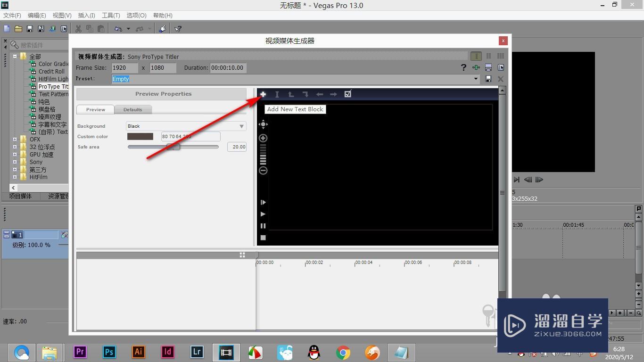Click the left arrow icon in titler toolbar
This screenshot has height=362, width=644.
click(320, 94)
